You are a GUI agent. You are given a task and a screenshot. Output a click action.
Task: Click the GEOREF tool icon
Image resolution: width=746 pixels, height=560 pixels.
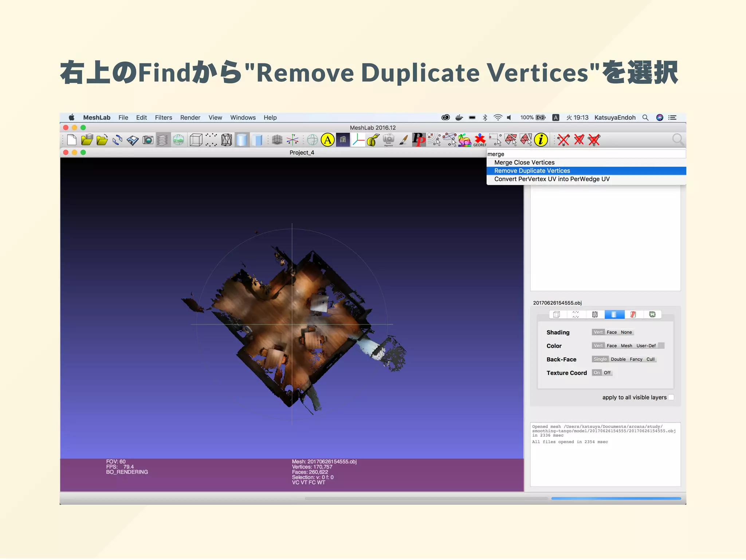(480, 140)
